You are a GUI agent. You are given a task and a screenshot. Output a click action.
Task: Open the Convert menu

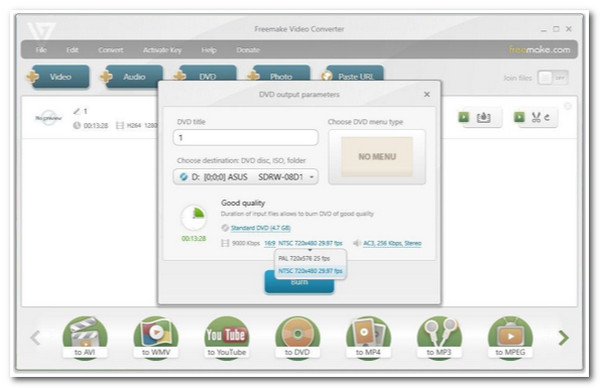[111, 50]
